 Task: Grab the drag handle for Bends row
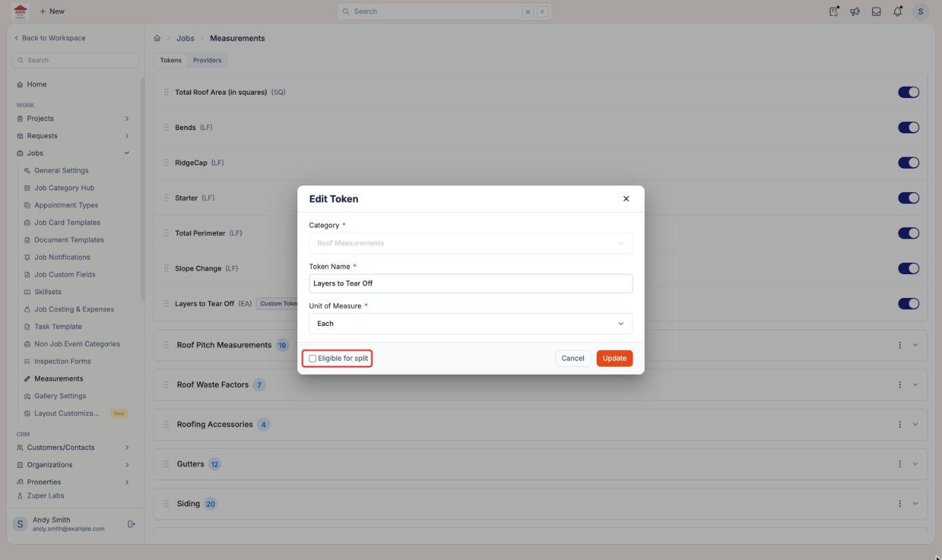click(x=166, y=127)
